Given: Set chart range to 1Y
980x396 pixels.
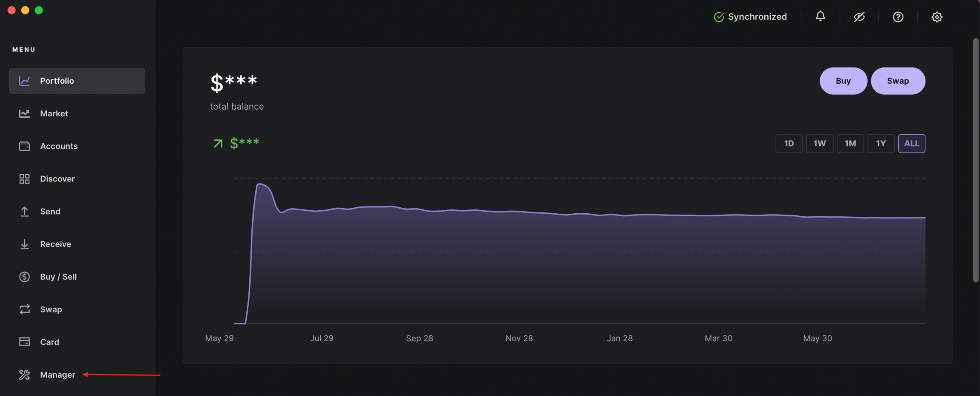Looking at the screenshot, I should 880,144.
